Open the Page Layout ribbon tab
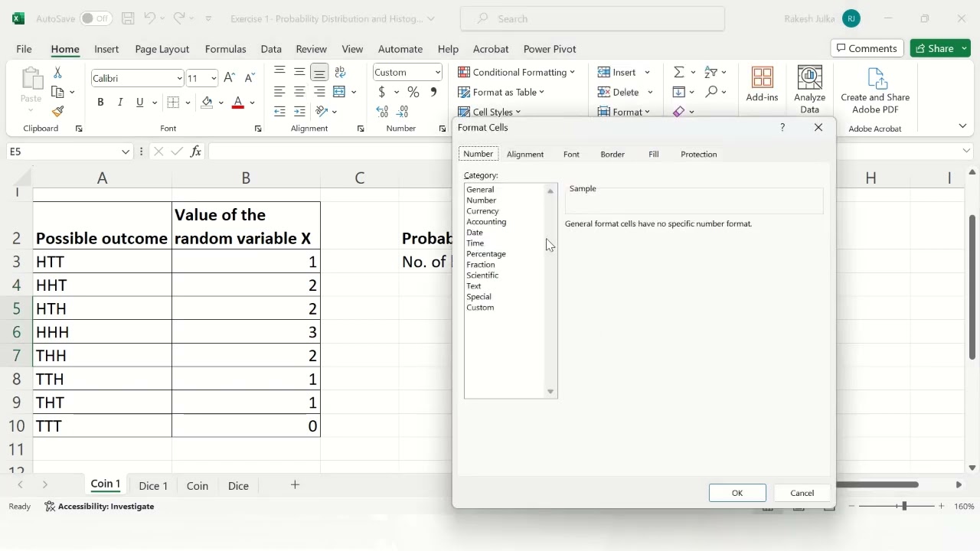Image resolution: width=980 pixels, height=551 pixels. (x=162, y=49)
